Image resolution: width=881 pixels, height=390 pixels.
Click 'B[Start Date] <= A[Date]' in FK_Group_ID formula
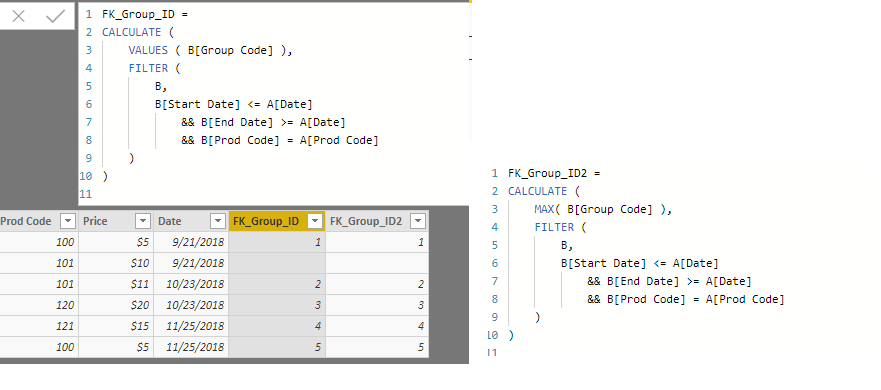(234, 105)
